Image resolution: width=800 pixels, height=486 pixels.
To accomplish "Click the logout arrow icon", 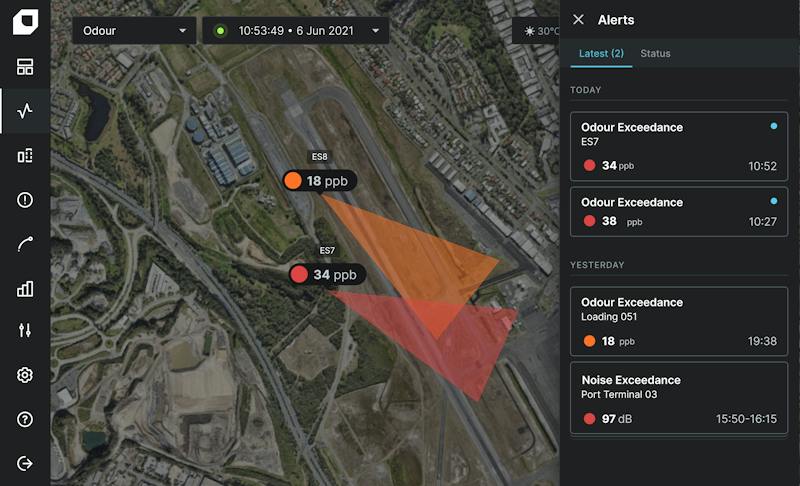I will 25,464.
